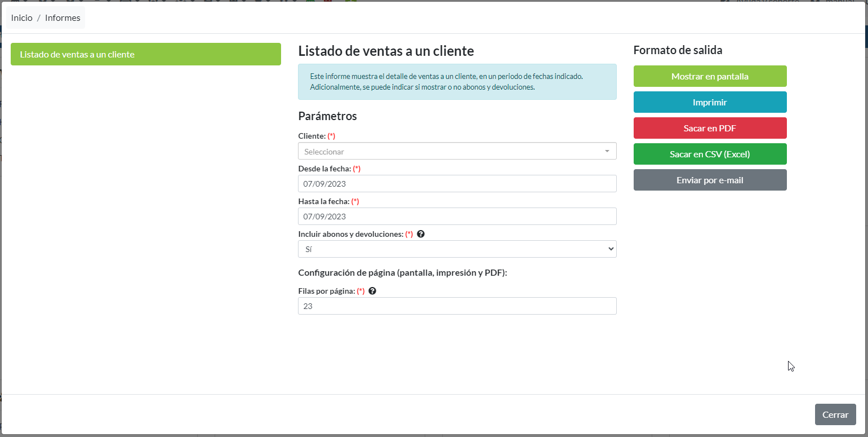This screenshot has width=868, height=437.
Task: Focus the Desde la fecha date field
Action: click(x=457, y=184)
